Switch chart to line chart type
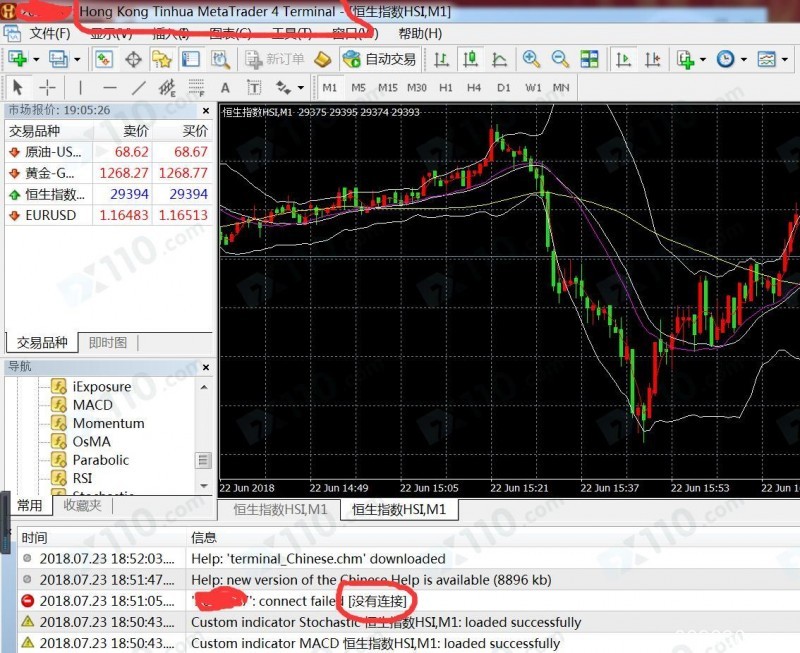The width and height of the screenshot is (800, 653). 499,60
